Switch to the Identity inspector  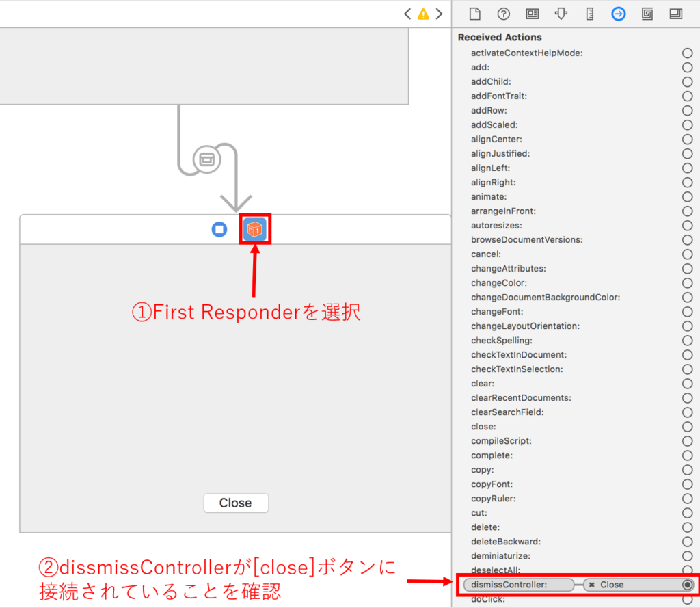click(x=533, y=14)
